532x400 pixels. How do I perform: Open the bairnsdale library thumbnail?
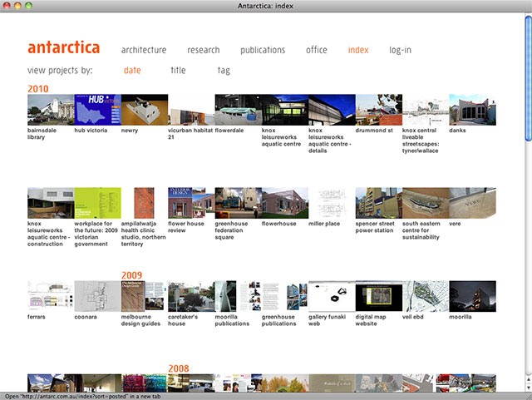click(x=51, y=109)
